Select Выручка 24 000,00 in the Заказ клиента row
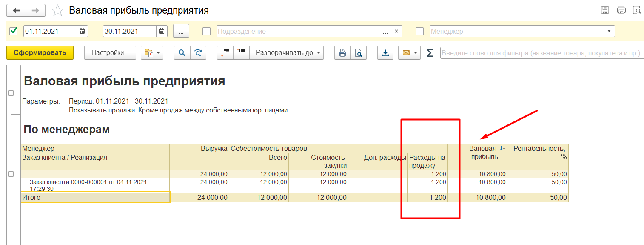This screenshot has width=644, height=245. coord(199,185)
